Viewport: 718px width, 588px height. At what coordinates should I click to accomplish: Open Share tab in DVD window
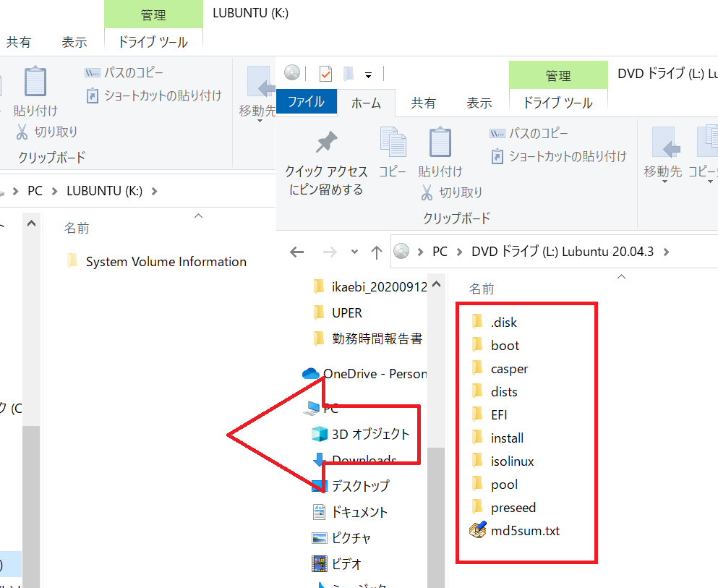click(x=423, y=103)
